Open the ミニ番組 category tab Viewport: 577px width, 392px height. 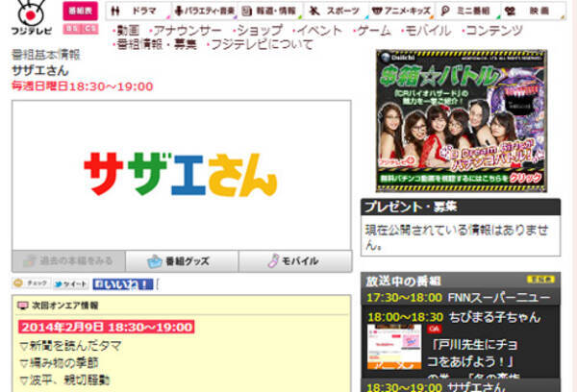pyautogui.click(x=467, y=11)
